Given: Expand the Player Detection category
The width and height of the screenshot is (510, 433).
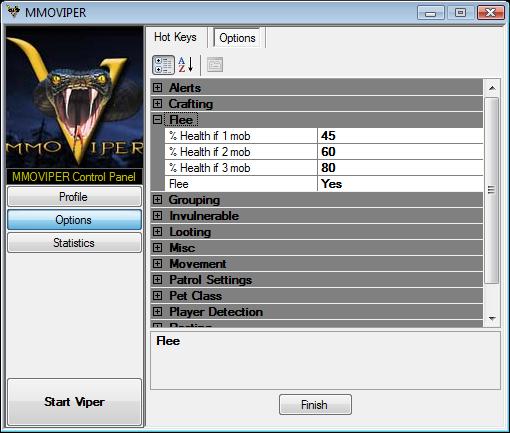Looking at the screenshot, I should pos(157,312).
